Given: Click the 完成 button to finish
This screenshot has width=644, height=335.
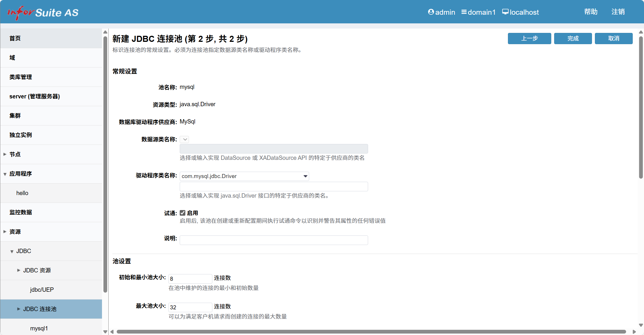Looking at the screenshot, I should (573, 38).
